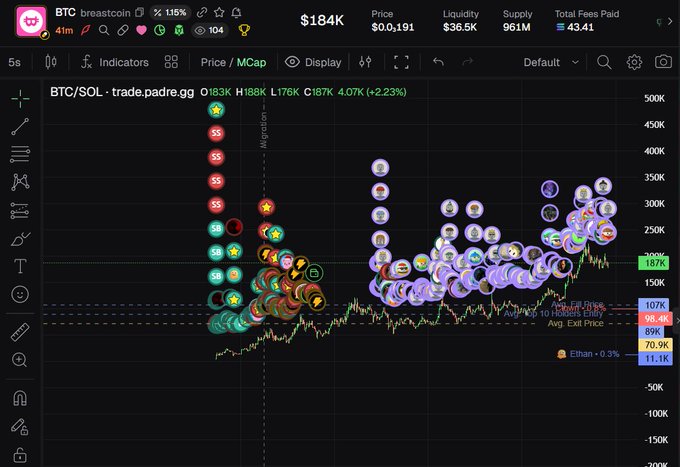680x467 pixels.
Task: Switch chart to MCap mode
Action: pos(251,62)
